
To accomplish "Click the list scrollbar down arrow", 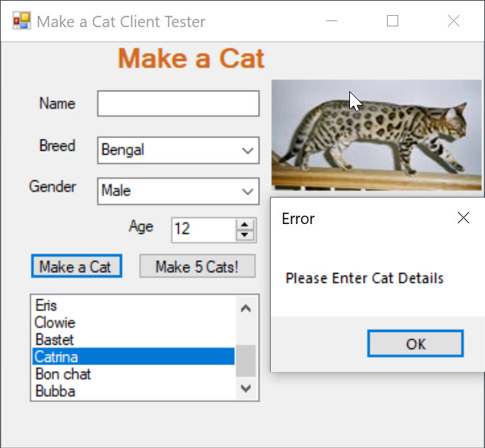I will (x=246, y=388).
